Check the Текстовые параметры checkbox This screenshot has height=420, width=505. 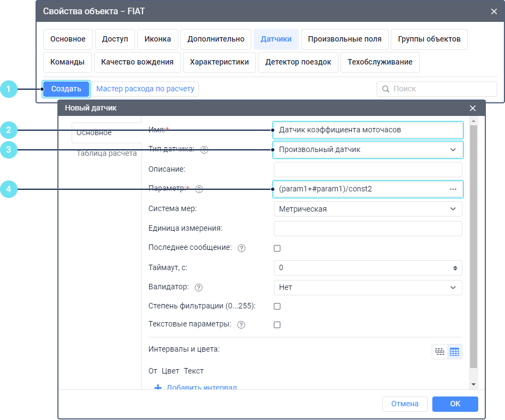[277, 325]
